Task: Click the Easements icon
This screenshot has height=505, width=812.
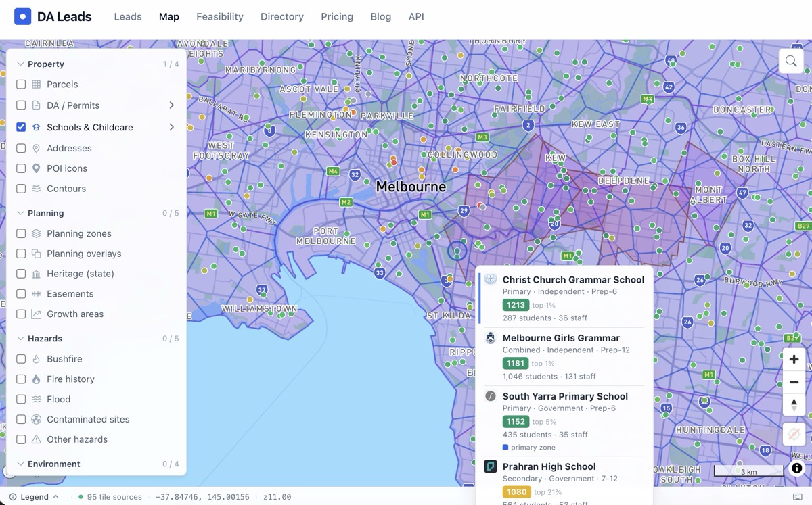Action: tap(37, 294)
